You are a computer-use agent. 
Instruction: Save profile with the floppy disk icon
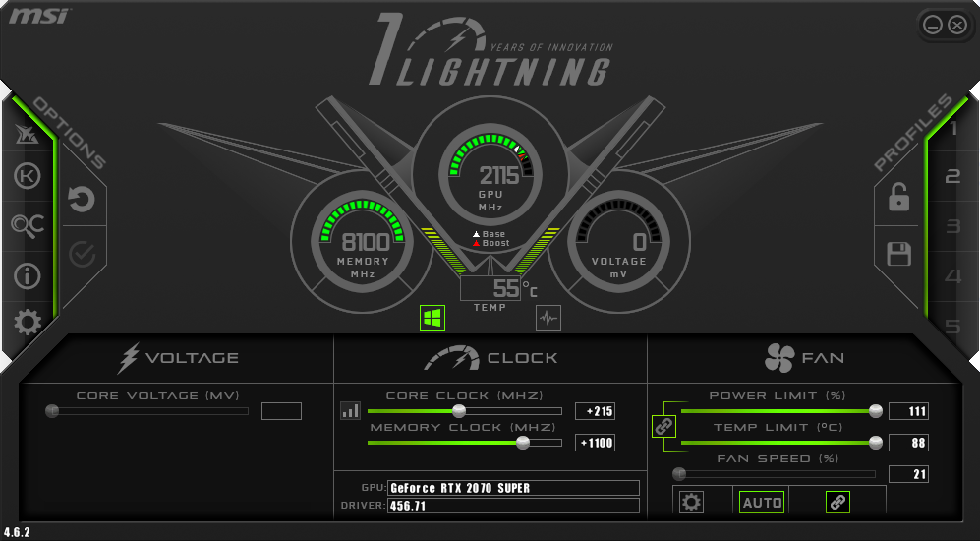(898, 254)
